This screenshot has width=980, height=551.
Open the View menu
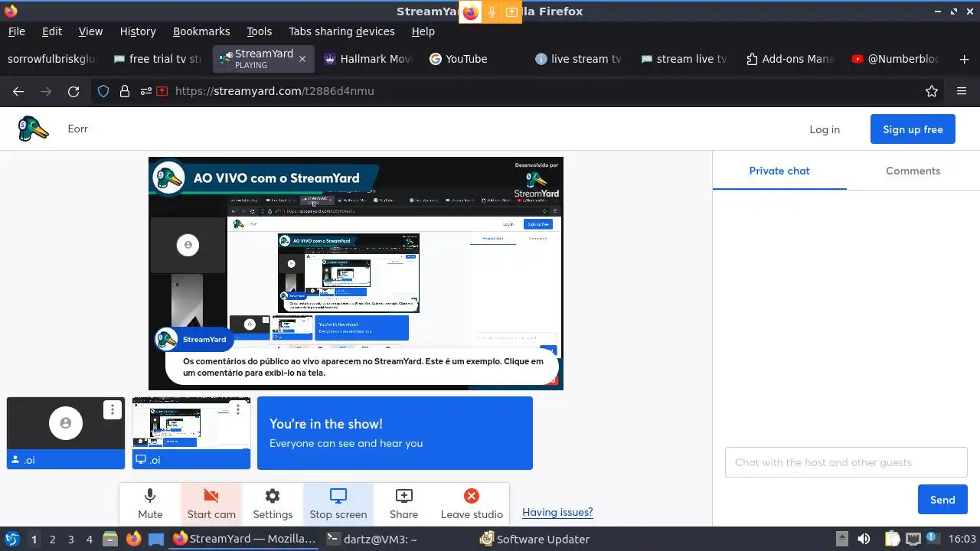(90, 31)
